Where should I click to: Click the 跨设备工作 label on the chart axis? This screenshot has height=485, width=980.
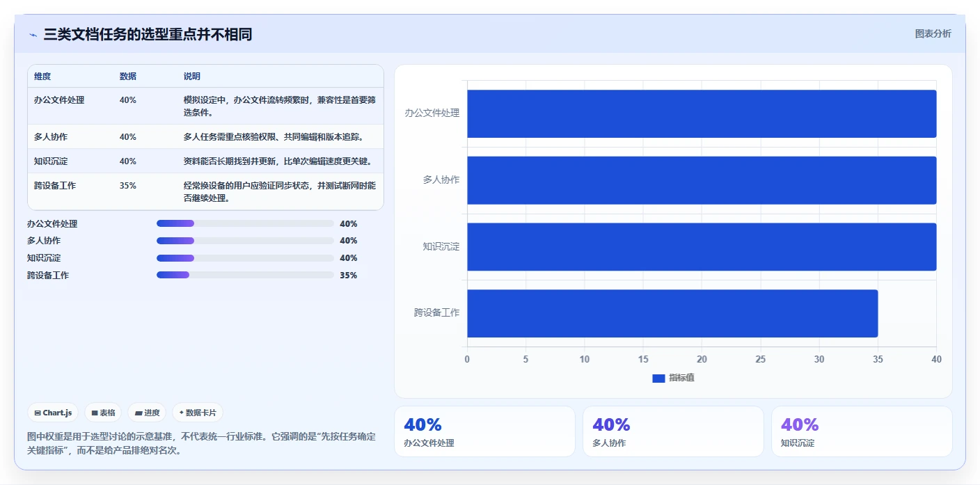coord(437,313)
